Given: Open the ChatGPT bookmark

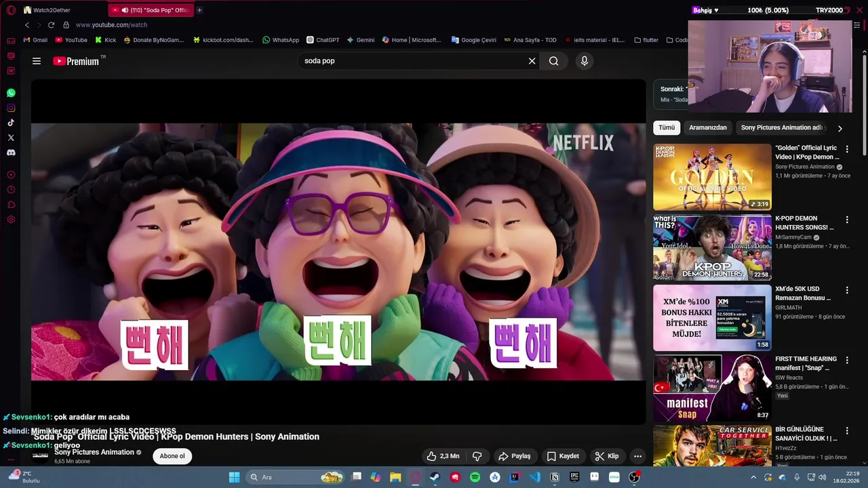Looking at the screenshot, I should click(x=323, y=40).
